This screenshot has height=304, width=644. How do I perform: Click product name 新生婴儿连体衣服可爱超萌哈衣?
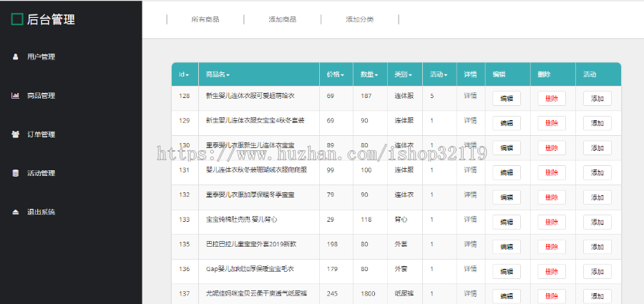coord(250,96)
